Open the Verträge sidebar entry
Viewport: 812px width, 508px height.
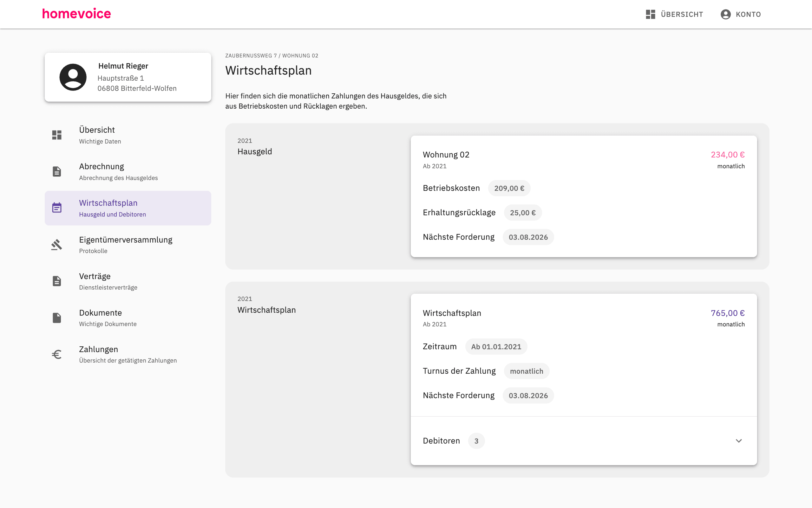(128, 281)
